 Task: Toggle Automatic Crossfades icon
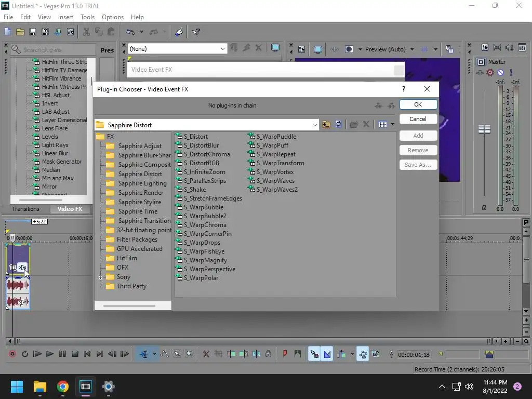(327, 354)
